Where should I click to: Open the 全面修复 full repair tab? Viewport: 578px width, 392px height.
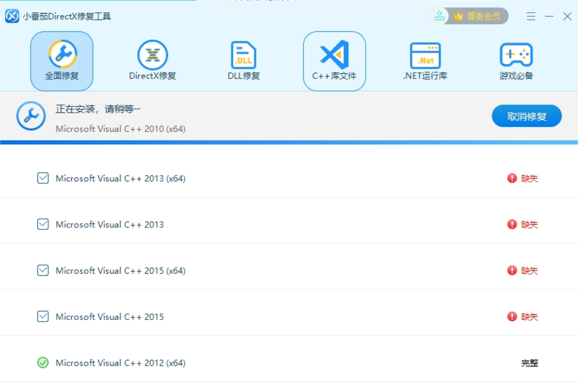[x=61, y=61]
